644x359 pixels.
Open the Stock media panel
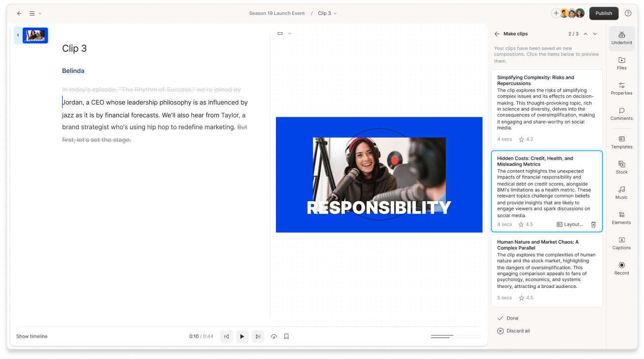point(621,168)
